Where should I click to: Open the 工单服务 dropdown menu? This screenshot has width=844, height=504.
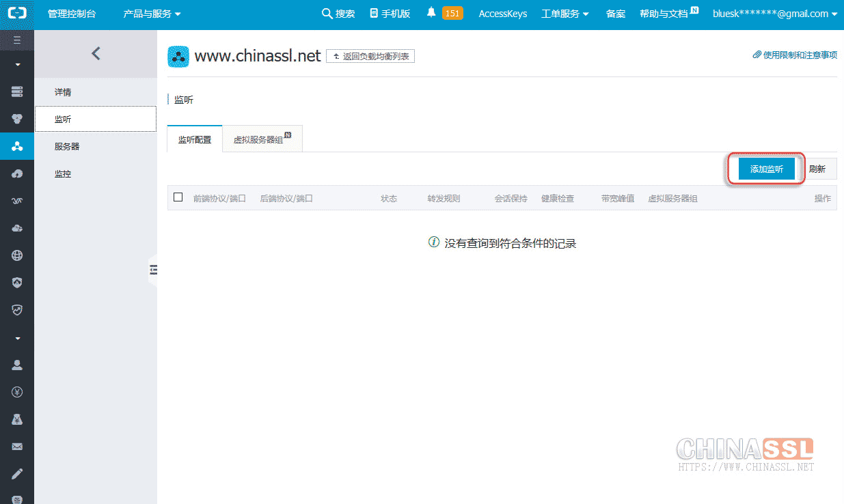[x=564, y=14]
